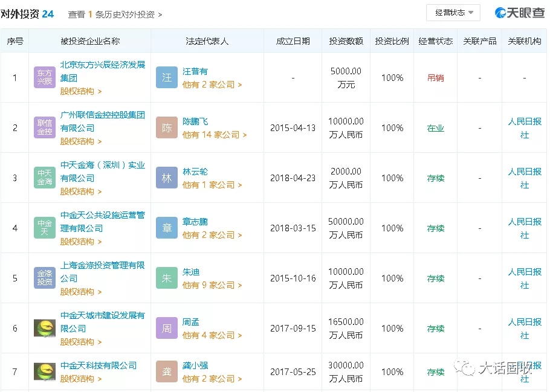Viewport: 550px width, 392px height.
Task: Expand 股权结构 under 中金天公共设施运营管理
Action: point(81,242)
